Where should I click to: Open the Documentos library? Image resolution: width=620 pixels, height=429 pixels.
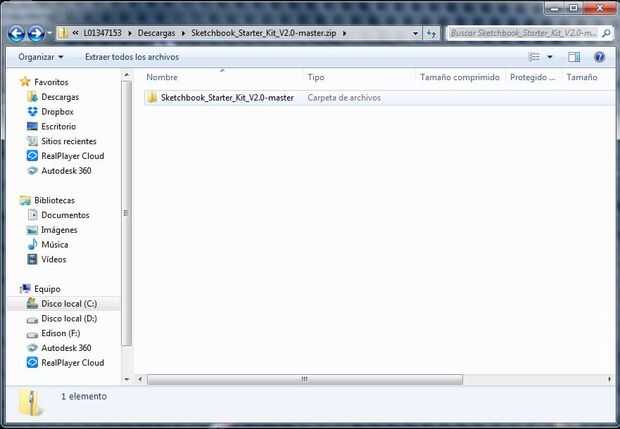click(x=65, y=215)
